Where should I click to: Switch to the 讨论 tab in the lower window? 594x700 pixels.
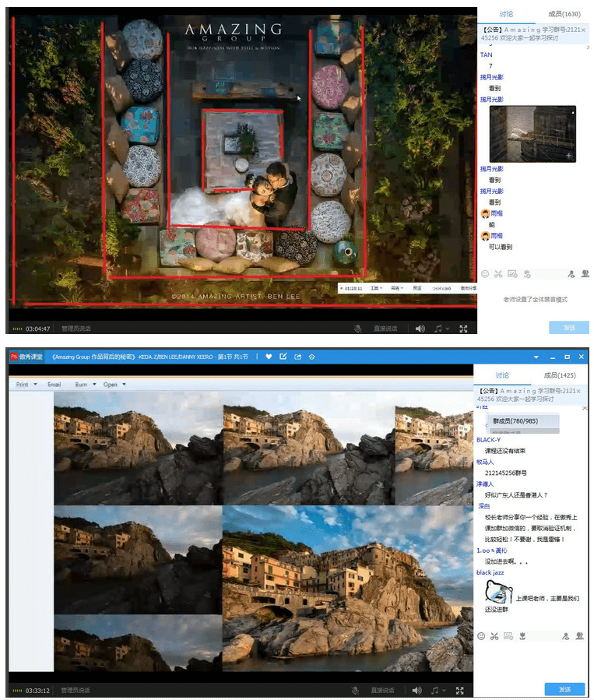[x=502, y=375]
